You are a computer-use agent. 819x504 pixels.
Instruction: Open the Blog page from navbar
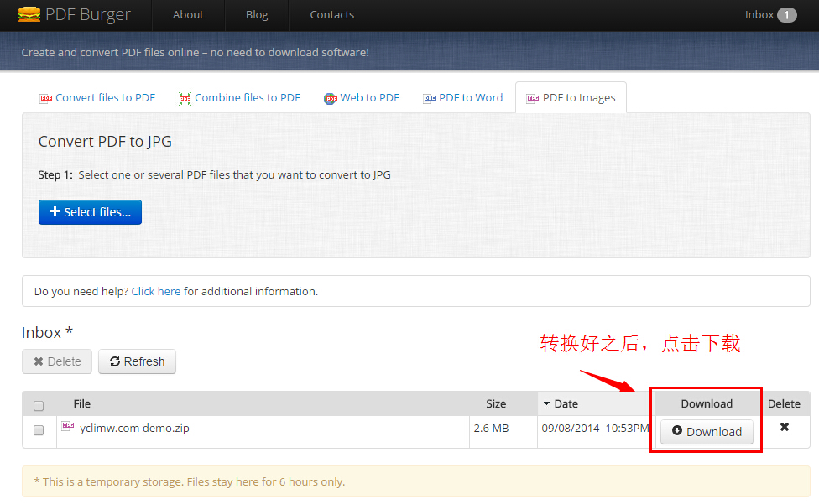257,15
